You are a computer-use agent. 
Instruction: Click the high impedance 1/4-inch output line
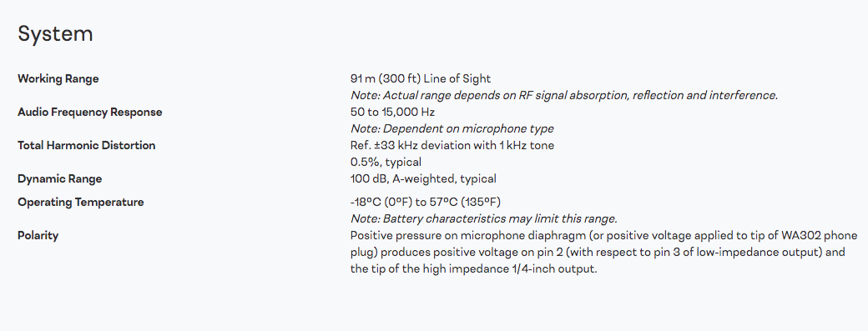pyautogui.click(x=474, y=269)
